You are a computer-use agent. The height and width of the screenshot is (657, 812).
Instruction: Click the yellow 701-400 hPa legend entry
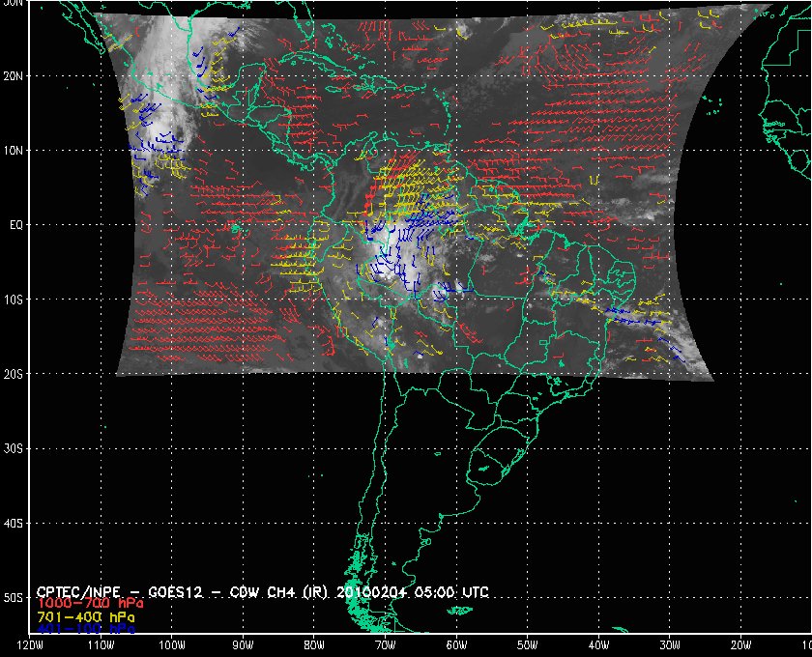tap(86, 617)
